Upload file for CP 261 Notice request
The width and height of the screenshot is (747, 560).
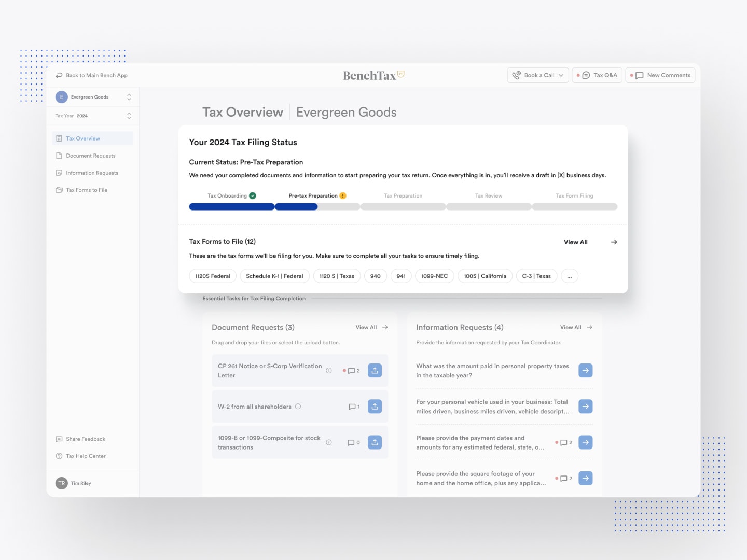[375, 371]
